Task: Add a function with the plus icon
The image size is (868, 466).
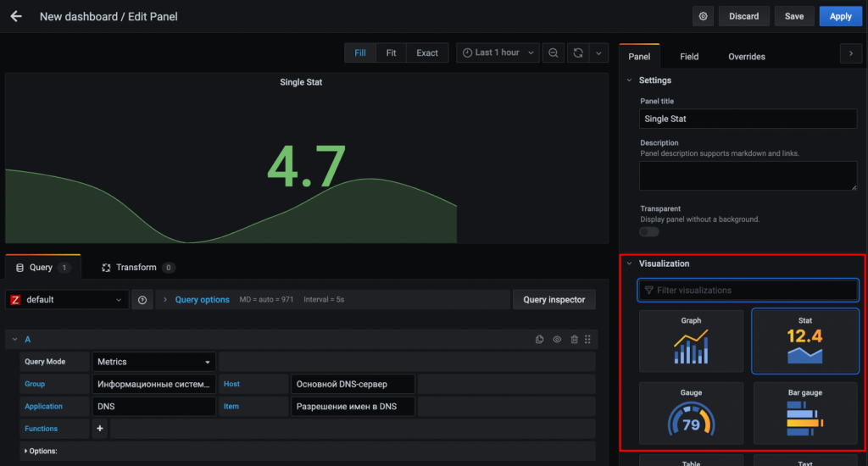Action: point(99,429)
